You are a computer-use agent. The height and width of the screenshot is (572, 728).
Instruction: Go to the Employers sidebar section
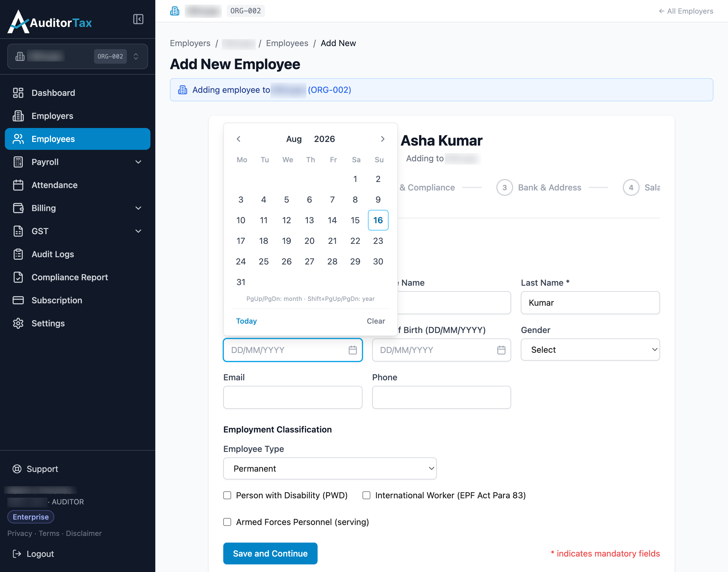(x=77, y=116)
